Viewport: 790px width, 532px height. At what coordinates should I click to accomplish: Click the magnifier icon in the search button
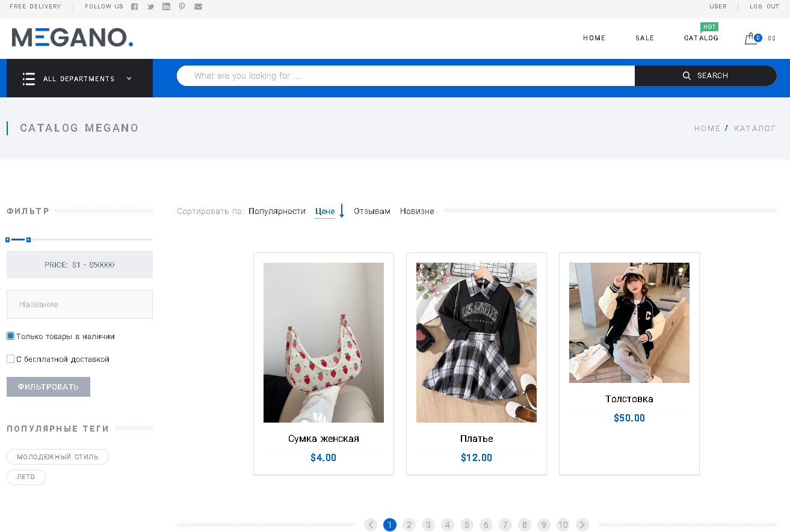pyautogui.click(x=687, y=75)
